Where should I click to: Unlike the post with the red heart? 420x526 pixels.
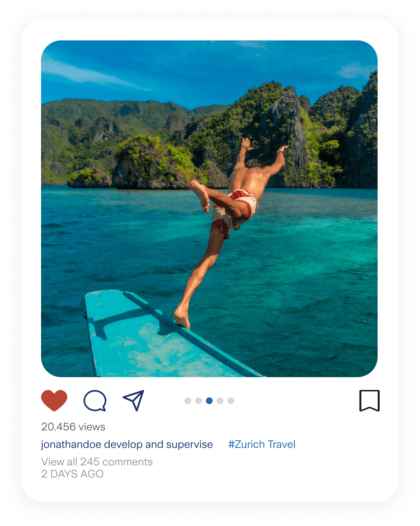[x=54, y=400]
